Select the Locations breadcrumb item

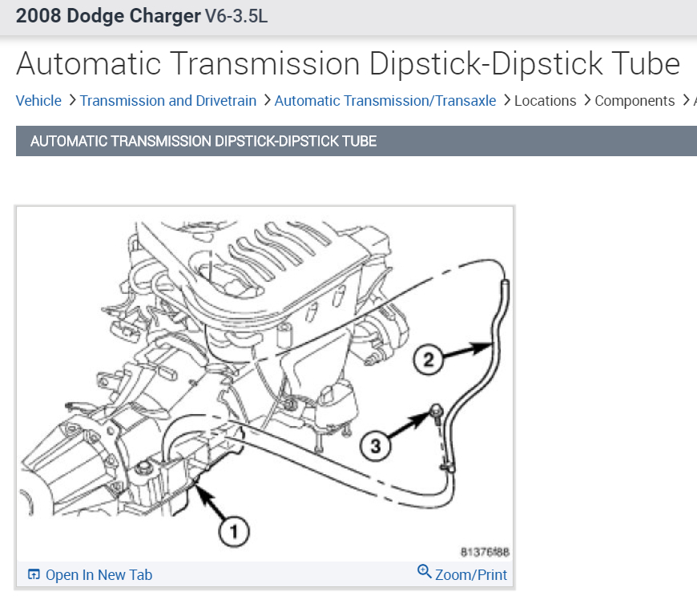pyautogui.click(x=545, y=100)
